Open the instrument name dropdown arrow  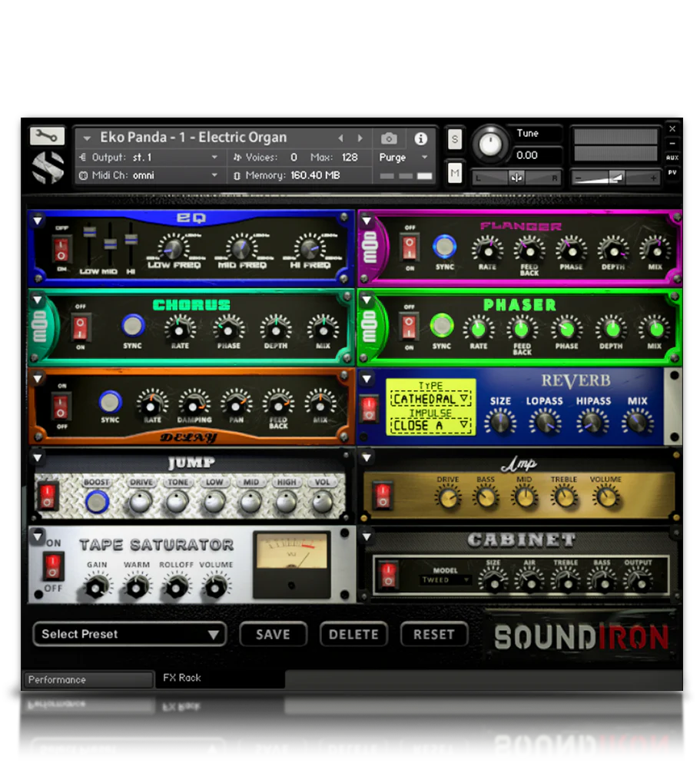click(x=87, y=138)
